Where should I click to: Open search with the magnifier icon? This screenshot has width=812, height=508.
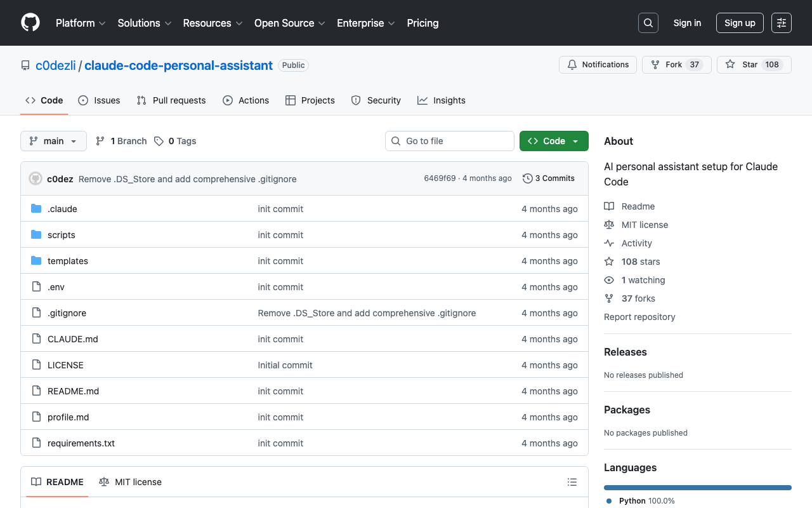pyautogui.click(x=648, y=23)
